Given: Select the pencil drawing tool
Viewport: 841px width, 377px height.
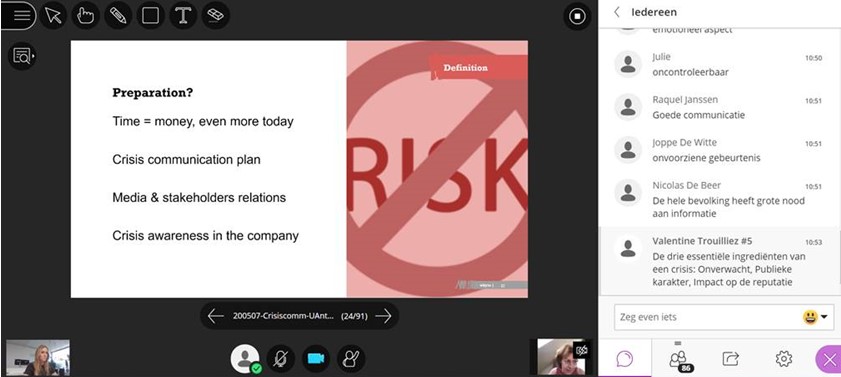Looking at the screenshot, I should tap(117, 15).
